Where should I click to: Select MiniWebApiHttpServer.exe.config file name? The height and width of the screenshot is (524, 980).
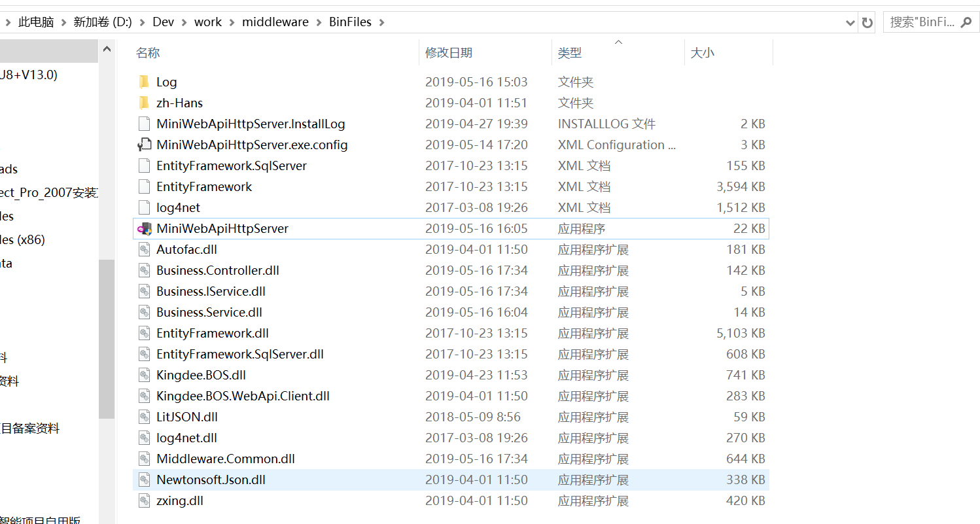(252, 145)
